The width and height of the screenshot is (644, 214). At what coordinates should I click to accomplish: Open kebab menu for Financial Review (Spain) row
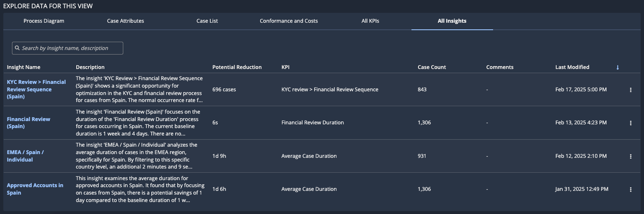[630, 123]
